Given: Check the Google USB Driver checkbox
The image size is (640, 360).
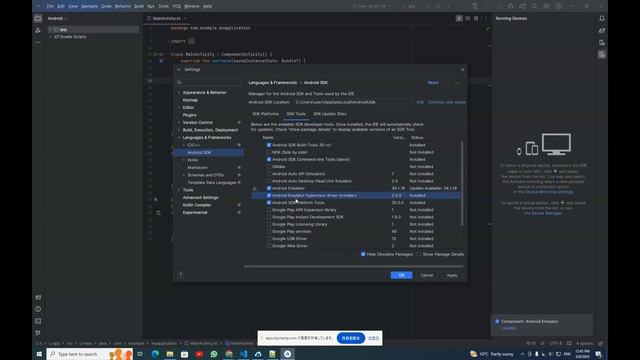Looking at the screenshot, I should [x=269, y=239].
